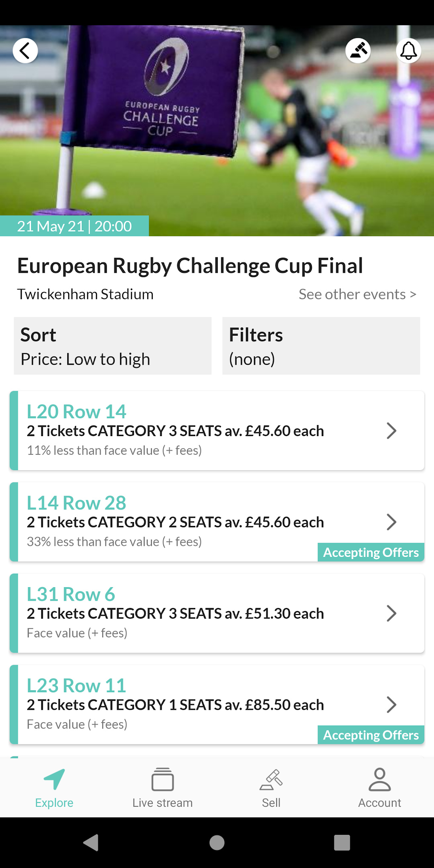
Task: Expand L23 Row 11 listing chevron
Action: (x=391, y=705)
